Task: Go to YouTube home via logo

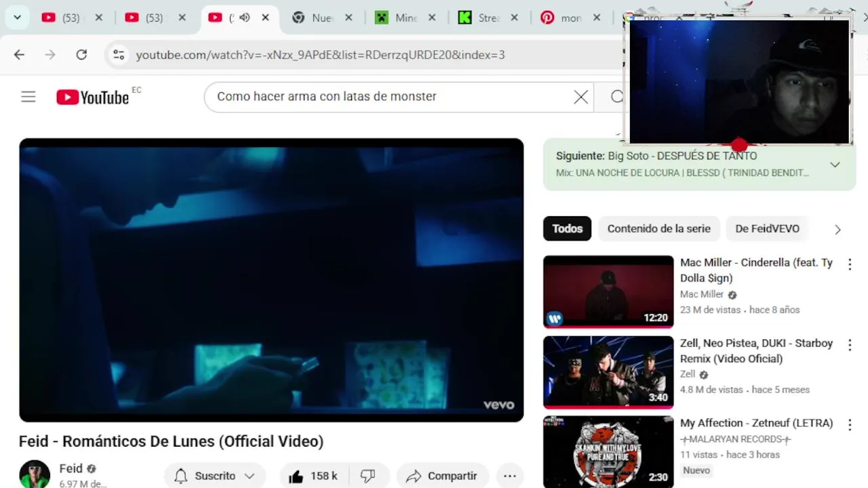Action: [93, 98]
